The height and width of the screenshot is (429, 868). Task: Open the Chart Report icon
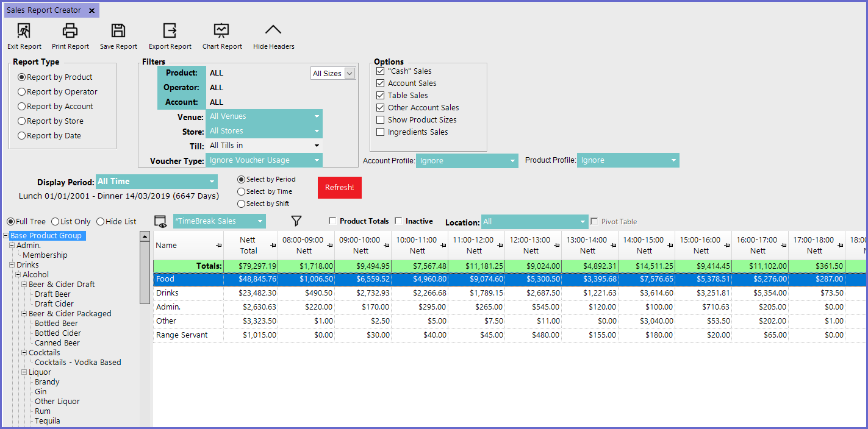click(x=221, y=30)
